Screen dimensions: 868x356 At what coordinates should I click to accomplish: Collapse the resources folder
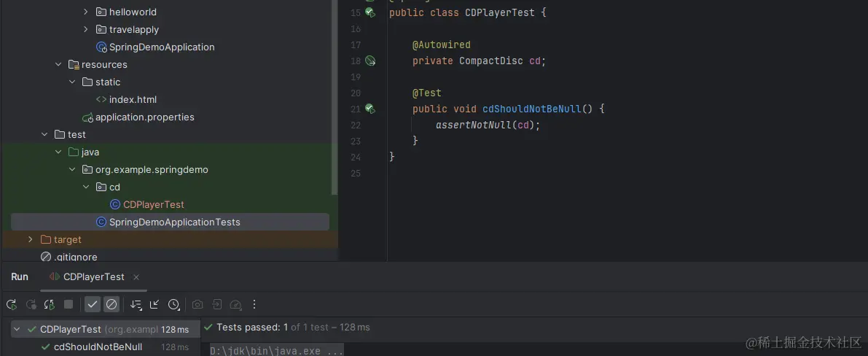pyautogui.click(x=59, y=64)
